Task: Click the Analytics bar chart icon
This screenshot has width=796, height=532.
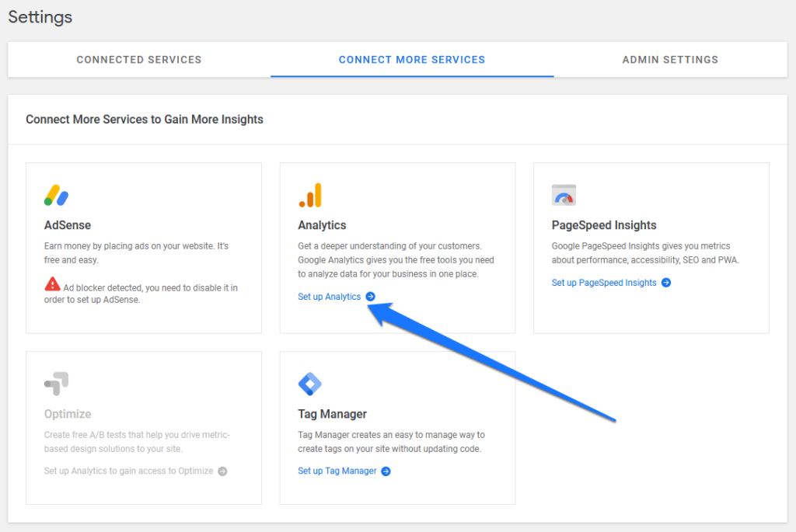Action: coord(309,195)
